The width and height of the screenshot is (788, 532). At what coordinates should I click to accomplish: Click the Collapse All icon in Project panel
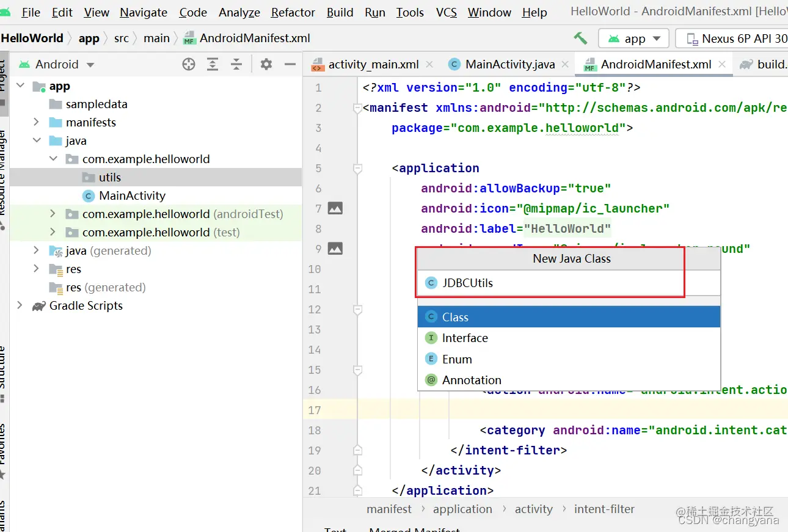click(236, 64)
